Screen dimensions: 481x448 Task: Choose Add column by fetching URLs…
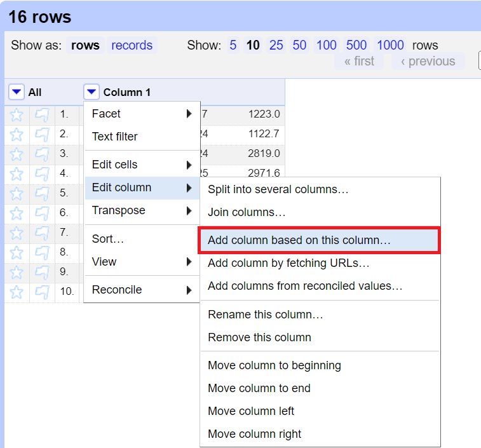pyautogui.click(x=320, y=263)
